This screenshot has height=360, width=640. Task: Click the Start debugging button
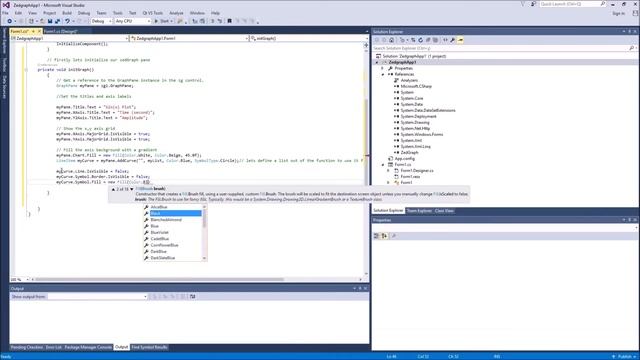coord(162,21)
